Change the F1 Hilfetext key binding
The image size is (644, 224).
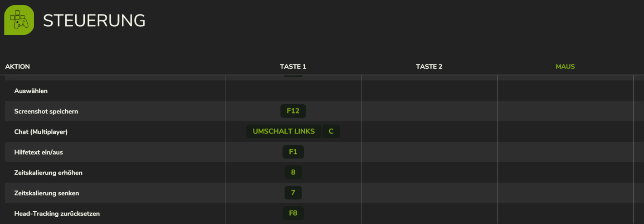click(x=293, y=152)
